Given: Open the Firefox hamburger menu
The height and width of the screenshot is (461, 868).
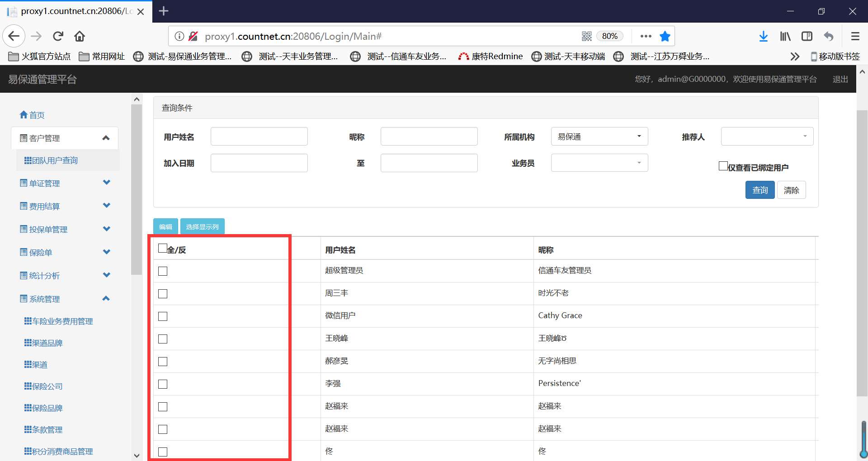Looking at the screenshot, I should point(855,36).
